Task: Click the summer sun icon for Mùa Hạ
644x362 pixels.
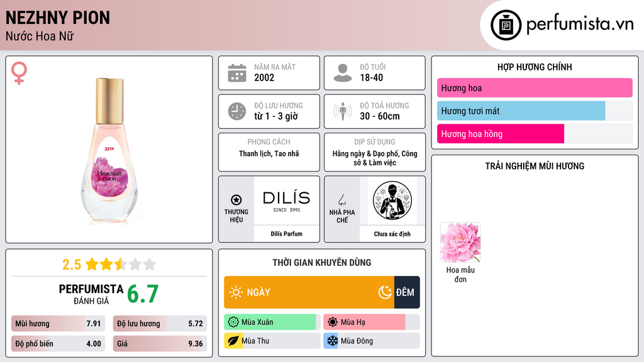Action: [x=333, y=322]
